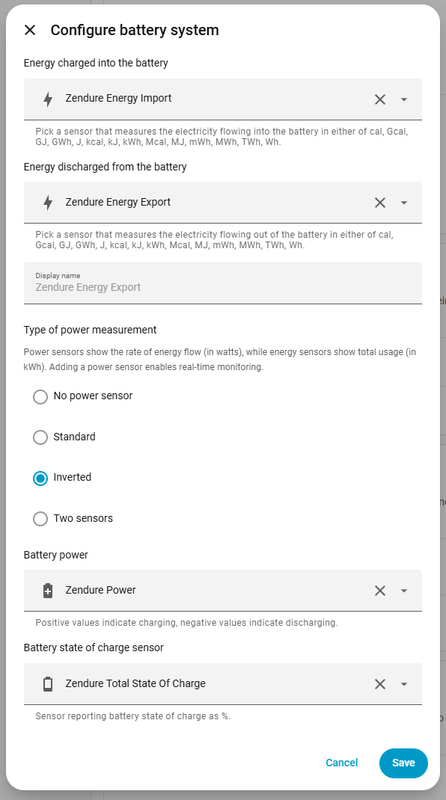Select the Inverted radio button
Image resolution: width=446 pixels, height=800 pixels.
[40, 478]
